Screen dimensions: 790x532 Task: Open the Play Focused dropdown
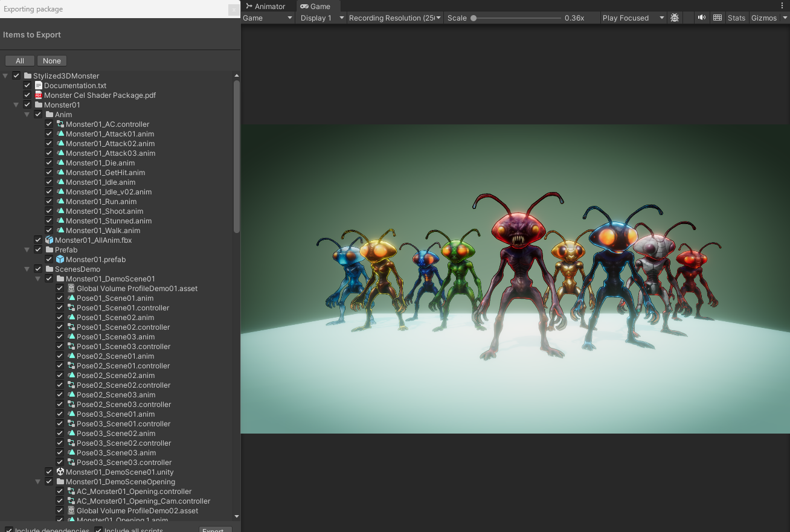point(634,18)
